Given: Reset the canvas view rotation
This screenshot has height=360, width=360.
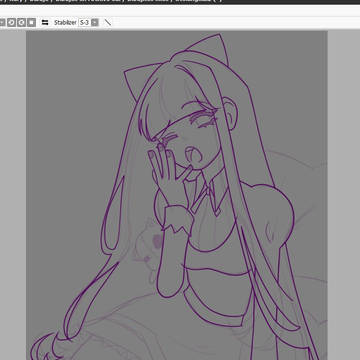Looking at the screenshot, I should pos(31,23).
